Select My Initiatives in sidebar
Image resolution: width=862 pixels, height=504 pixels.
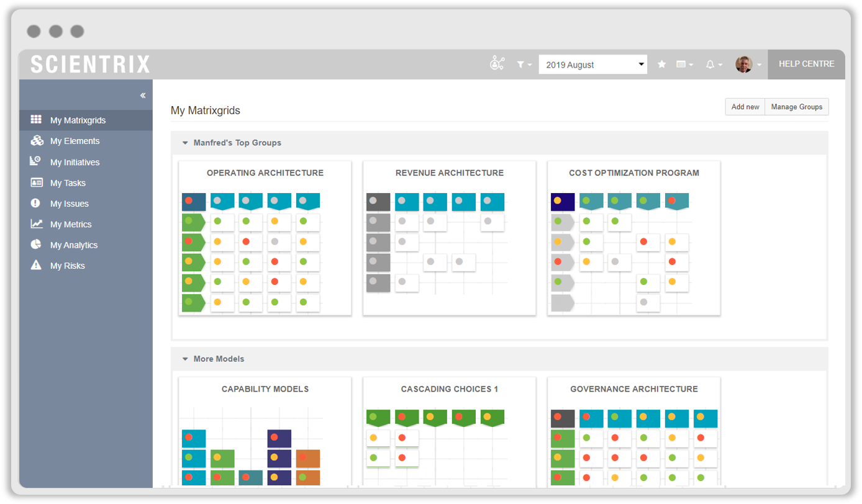[x=75, y=162]
